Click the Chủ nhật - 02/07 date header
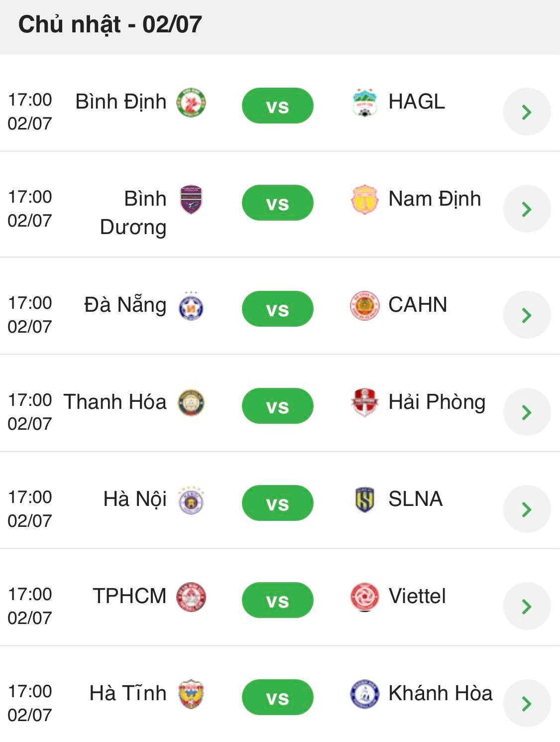Viewport: 560px width, 742px height. tap(110, 24)
